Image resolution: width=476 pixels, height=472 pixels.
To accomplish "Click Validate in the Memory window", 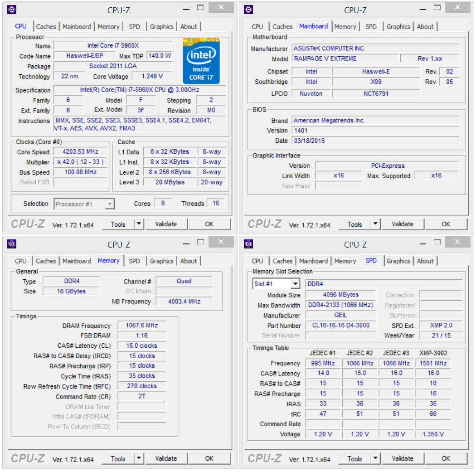I will [x=166, y=458].
